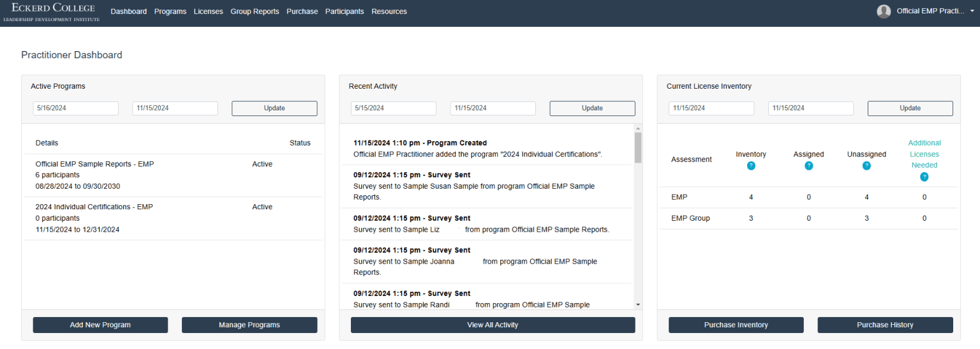The image size is (980, 349).
Task: Open the Programs menu
Action: tap(170, 11)
